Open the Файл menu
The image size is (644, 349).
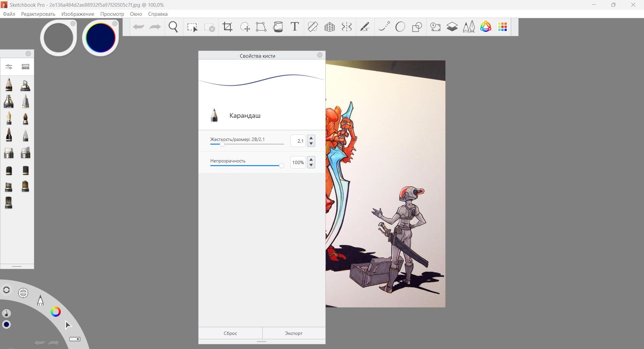click(9, 14)
